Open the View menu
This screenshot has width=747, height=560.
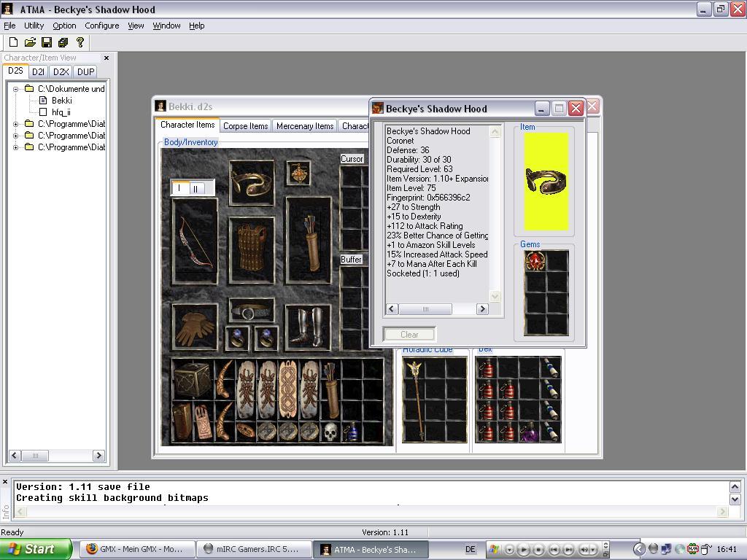coord(136,26)
